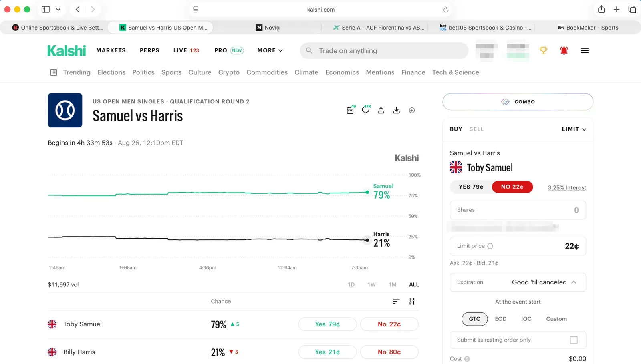Screen dimensions: 641x364
Task: Select the Crypto category tab
Action: click(229, 72)
